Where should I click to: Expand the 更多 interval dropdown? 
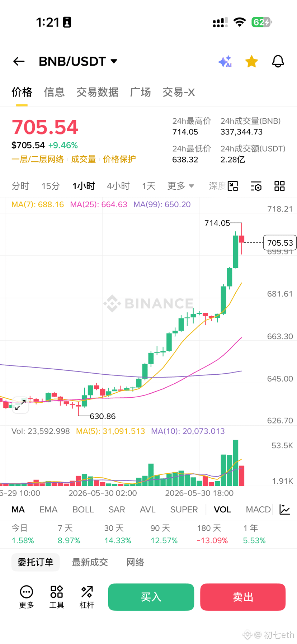[x=180, y=186]
